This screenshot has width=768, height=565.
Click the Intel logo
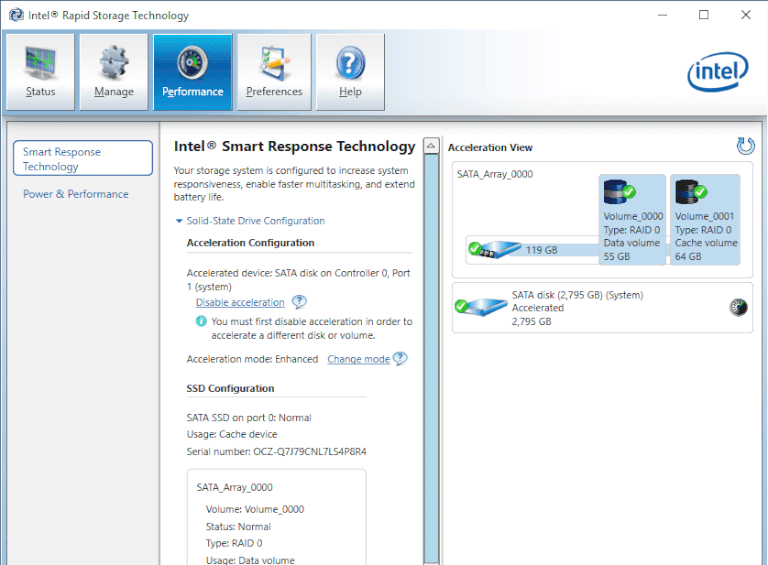tap(718, 71)
